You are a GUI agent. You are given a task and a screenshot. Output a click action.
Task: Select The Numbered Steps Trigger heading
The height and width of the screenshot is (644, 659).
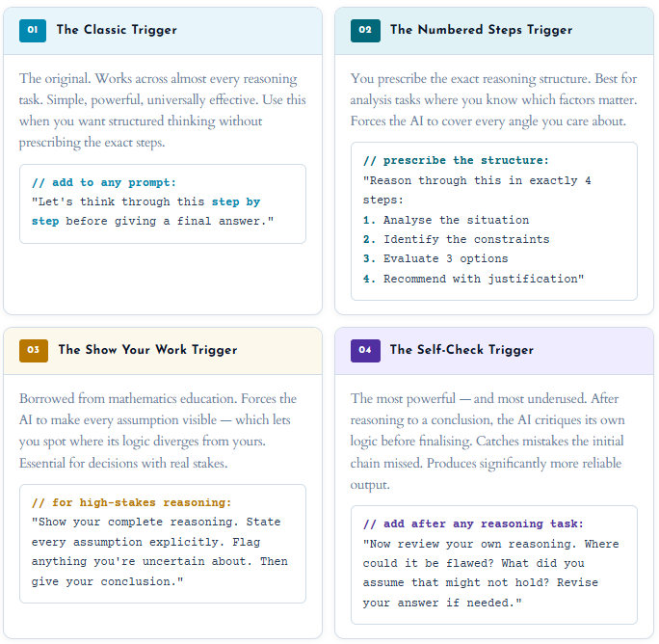(x=481, y=30)
